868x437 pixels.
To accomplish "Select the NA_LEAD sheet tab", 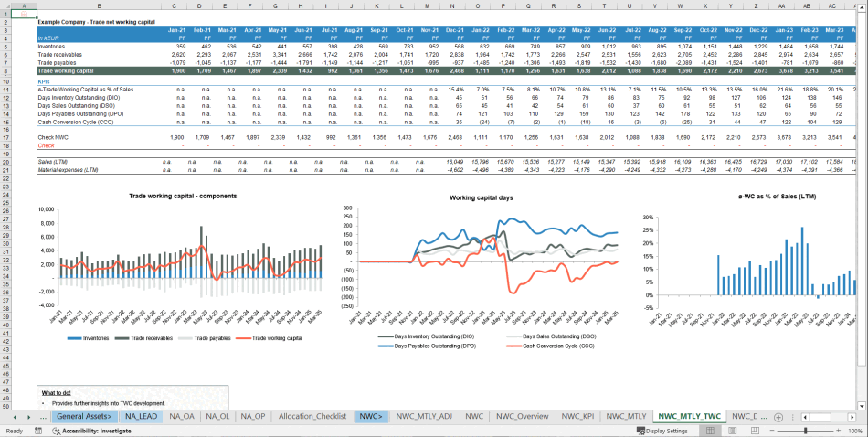I will click(x=141, y=416).
